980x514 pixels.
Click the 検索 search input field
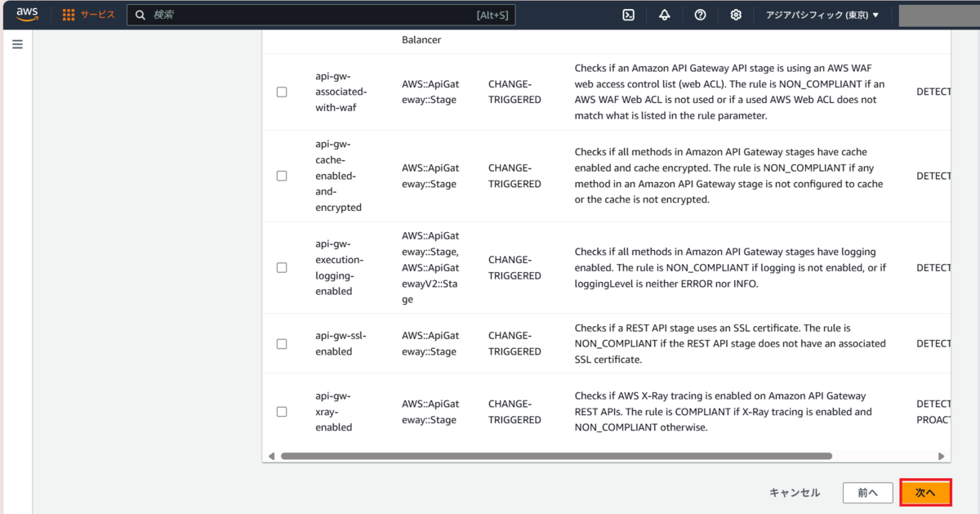coord(321,15)
